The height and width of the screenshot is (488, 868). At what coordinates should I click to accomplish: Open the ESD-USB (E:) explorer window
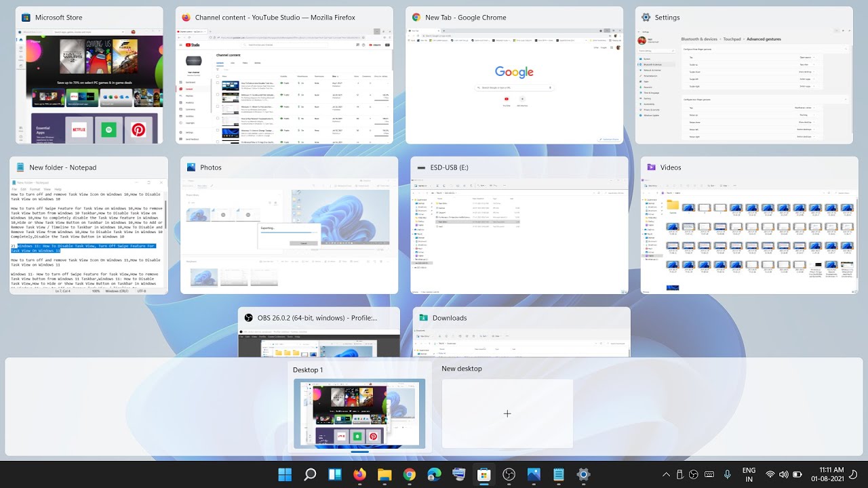click(x=519, y=226)
